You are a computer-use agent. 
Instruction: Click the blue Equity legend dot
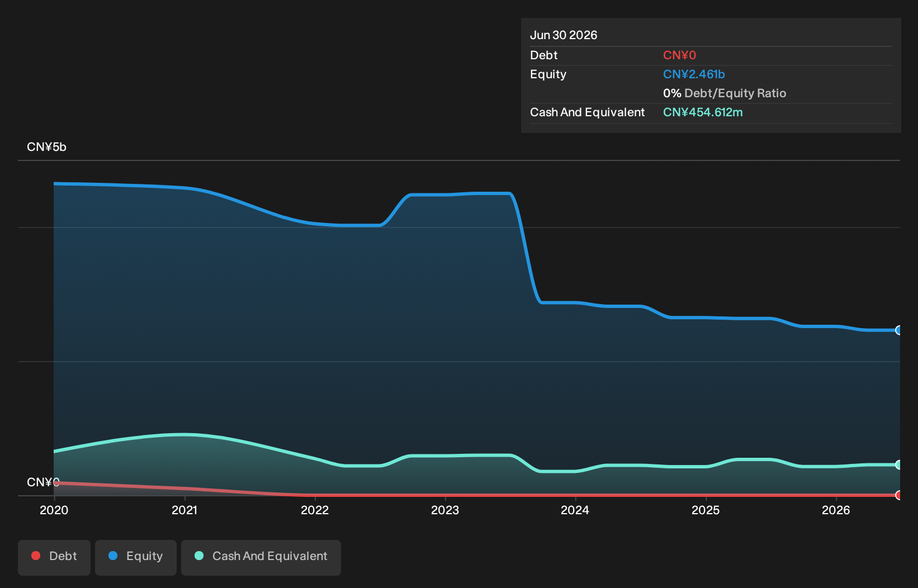113,556
